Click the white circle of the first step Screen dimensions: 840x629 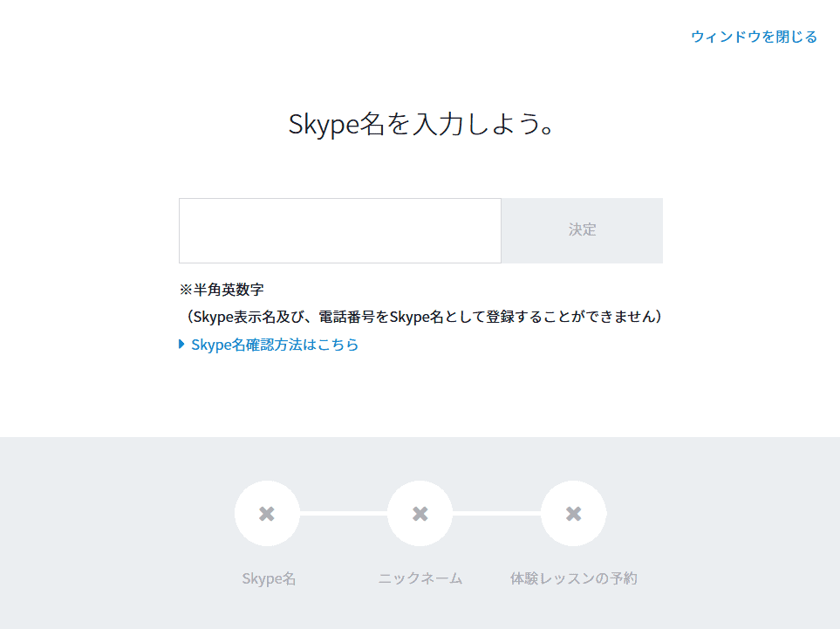pos(267,513)
